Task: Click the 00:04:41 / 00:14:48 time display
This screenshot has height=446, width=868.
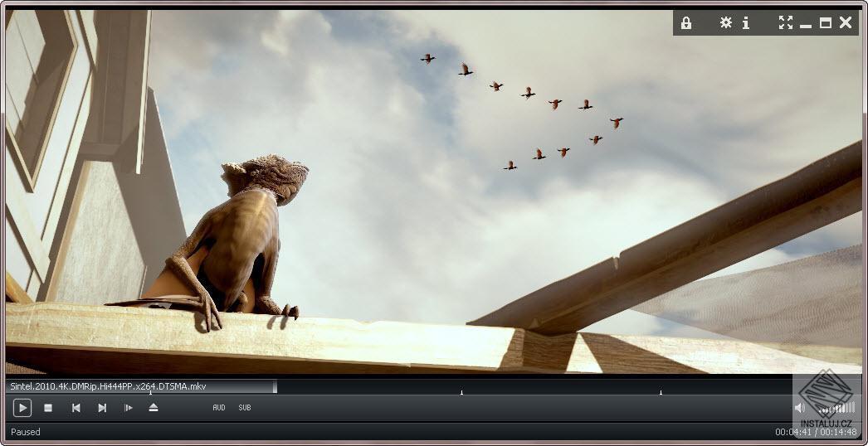Action: point(817,432)
